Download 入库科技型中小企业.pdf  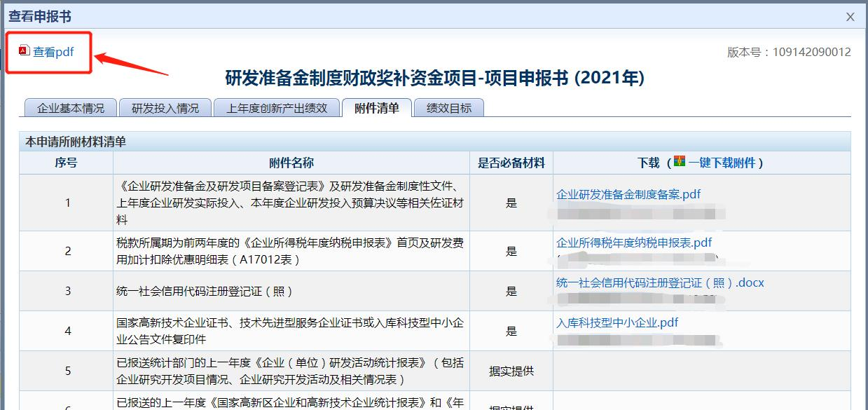[x=617, y=323]
